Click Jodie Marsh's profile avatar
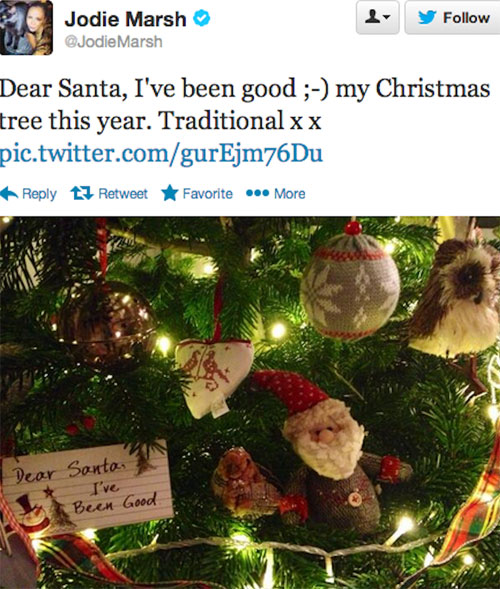Screen dimensions: 500x589 point(26,27)
